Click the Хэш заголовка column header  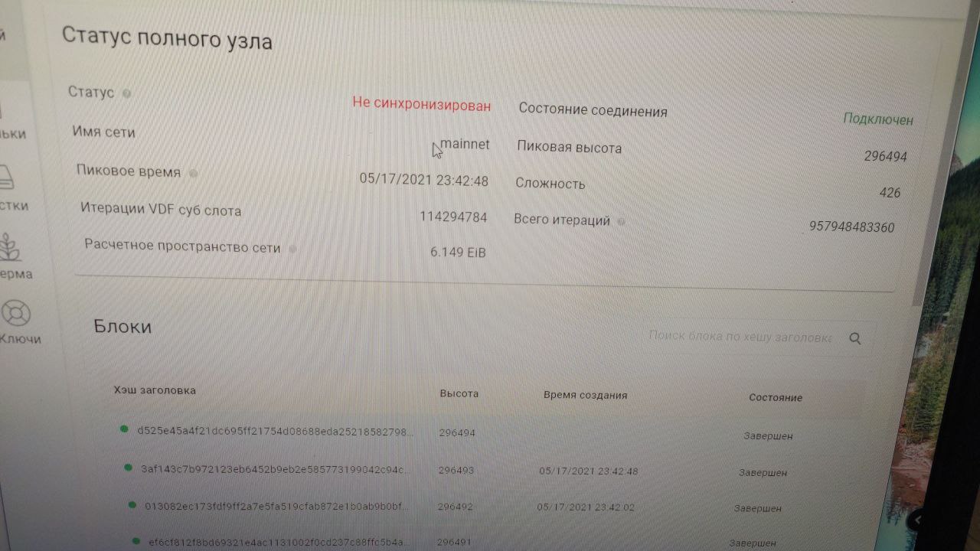(x=155, y=390)
